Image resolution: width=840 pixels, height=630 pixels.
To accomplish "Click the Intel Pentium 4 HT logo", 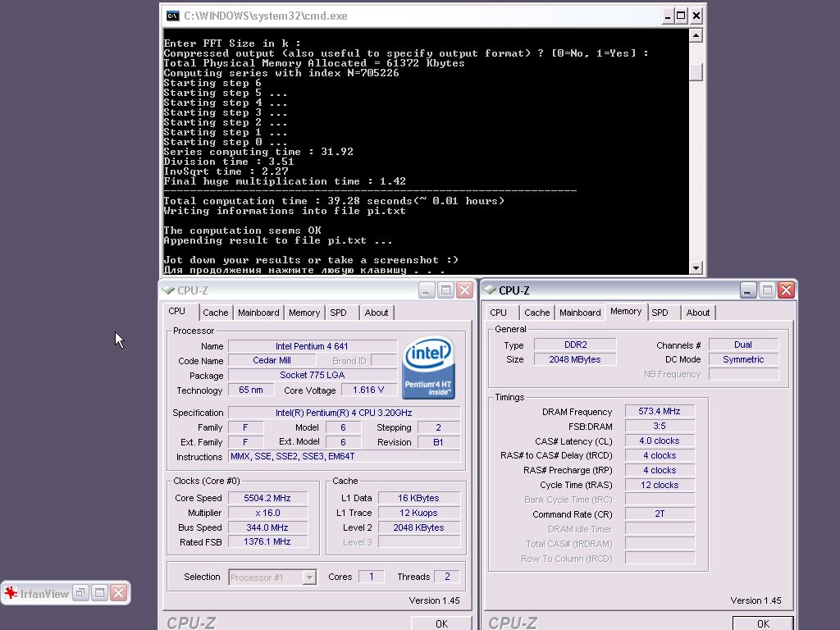I will pos(428,367).
